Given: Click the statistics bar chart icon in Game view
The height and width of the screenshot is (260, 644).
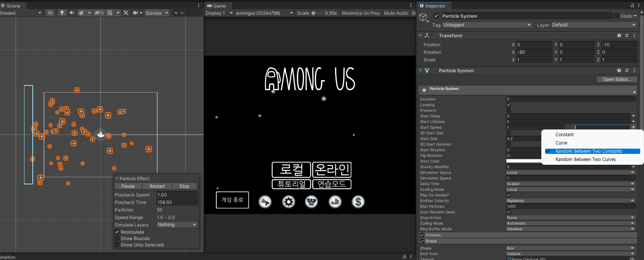Looking at the screenshot, I should pos(335,202).
